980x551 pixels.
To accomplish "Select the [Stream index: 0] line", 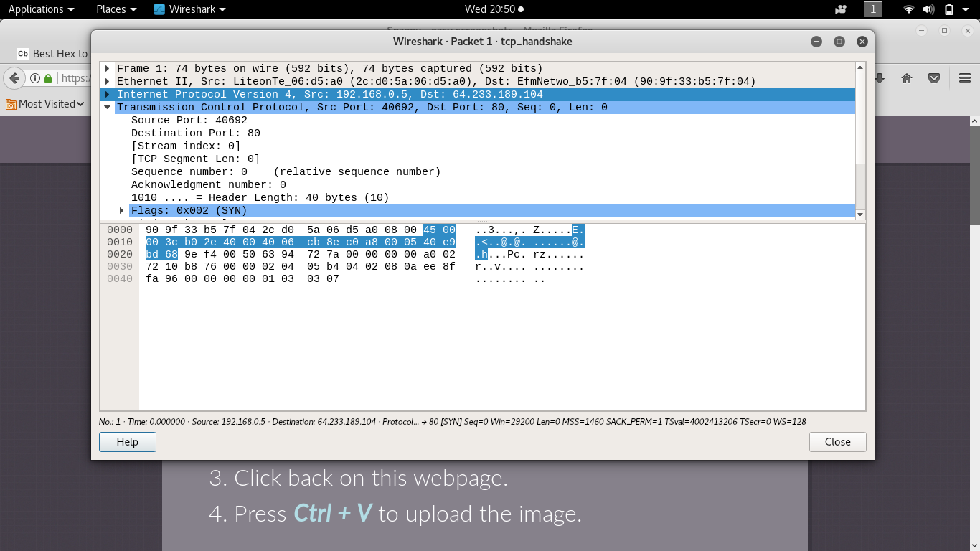I will point(186,146).
